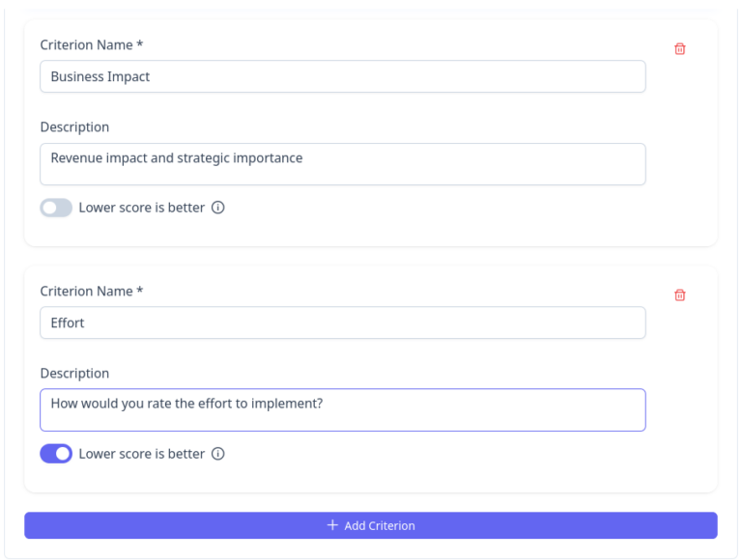Click 'Criterion Name' label above Business Impact

click(x=86, y=45)
